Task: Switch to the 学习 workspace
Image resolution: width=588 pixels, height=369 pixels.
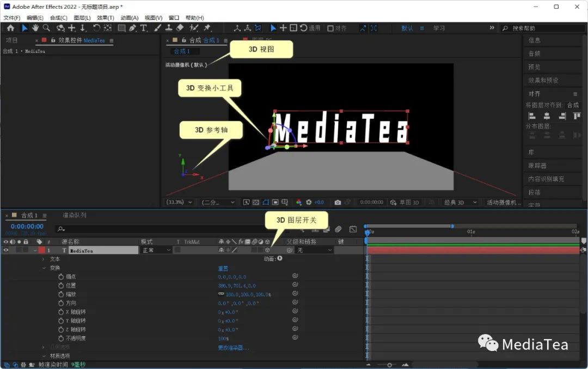Action: tap(439, 28)
